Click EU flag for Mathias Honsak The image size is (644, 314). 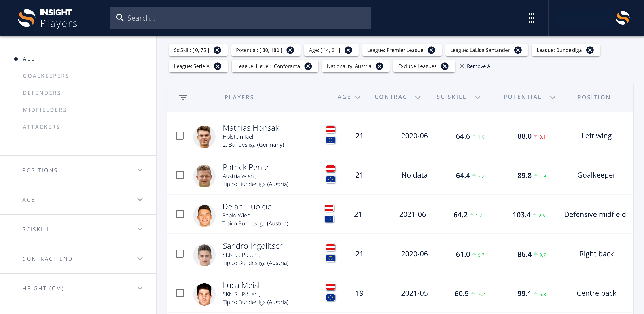pyautogui.click(x=330, y=140)
